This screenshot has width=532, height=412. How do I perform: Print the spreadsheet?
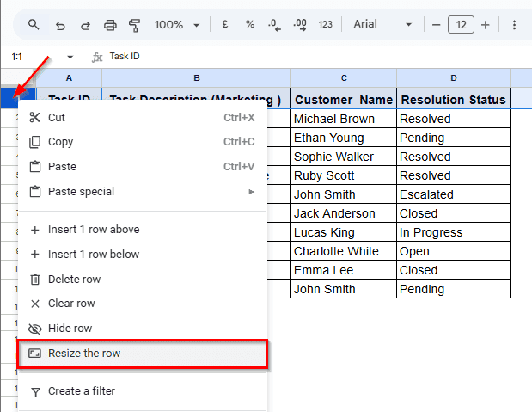pos(110,25)
